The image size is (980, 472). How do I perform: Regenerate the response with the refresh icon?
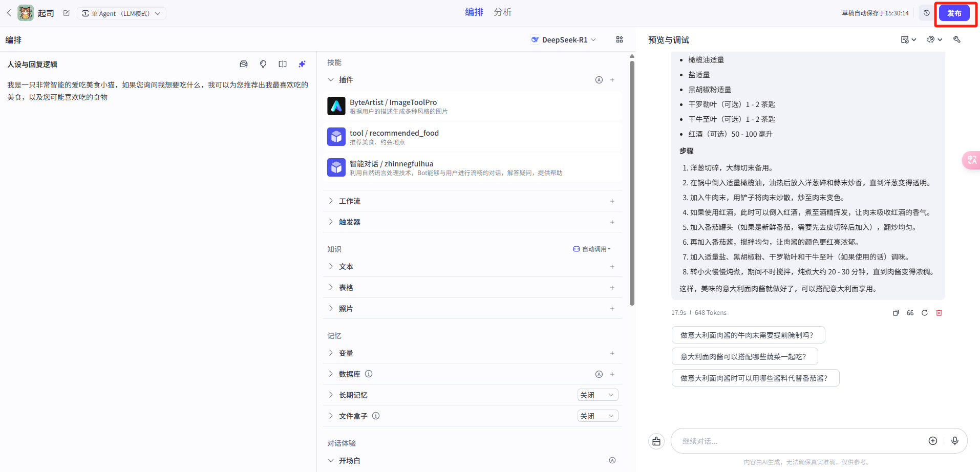tap(925, 313)
